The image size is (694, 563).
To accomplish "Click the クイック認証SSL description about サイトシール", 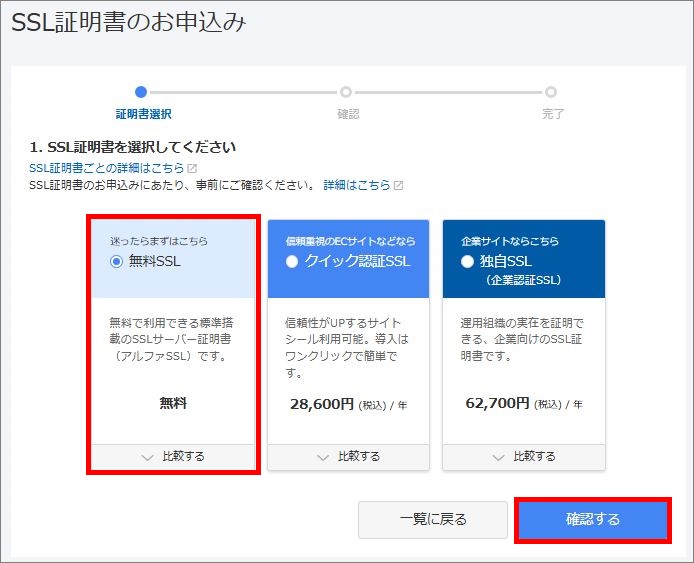I will click(347, 348).
